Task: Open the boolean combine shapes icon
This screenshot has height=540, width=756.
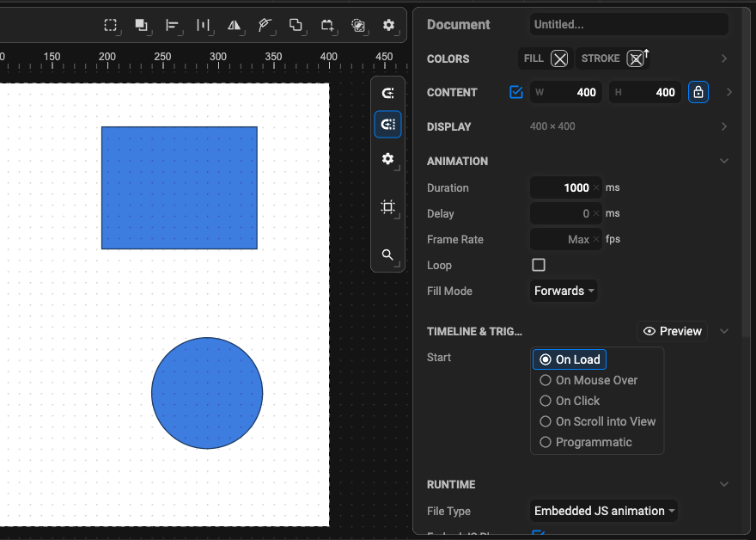Action: tap(296, 25)
